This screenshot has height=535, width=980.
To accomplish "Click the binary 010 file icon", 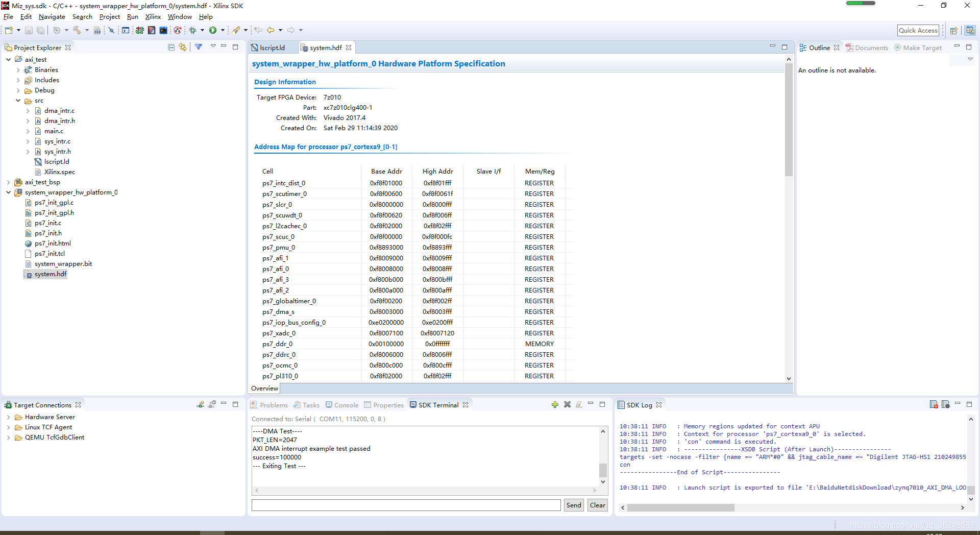I will pos(97,31).
